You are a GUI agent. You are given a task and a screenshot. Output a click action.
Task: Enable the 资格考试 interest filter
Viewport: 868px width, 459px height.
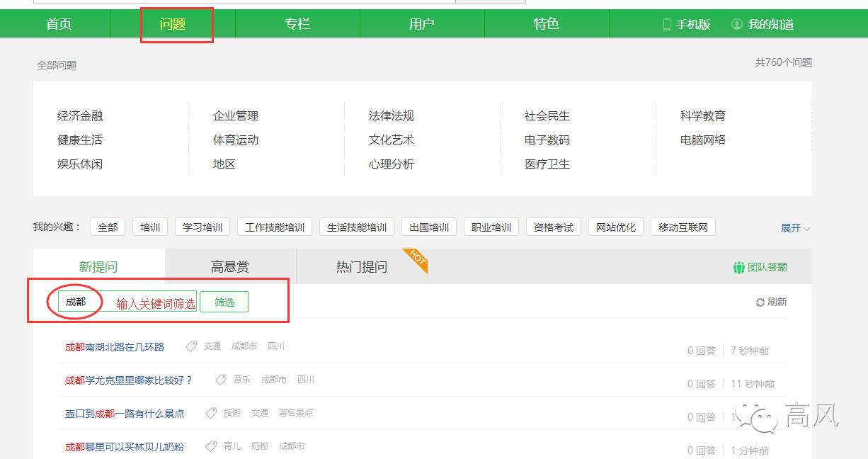(553, 227)
